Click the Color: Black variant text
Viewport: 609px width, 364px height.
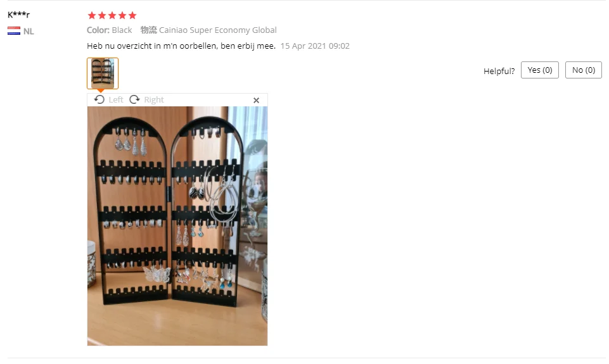point(110,30)
